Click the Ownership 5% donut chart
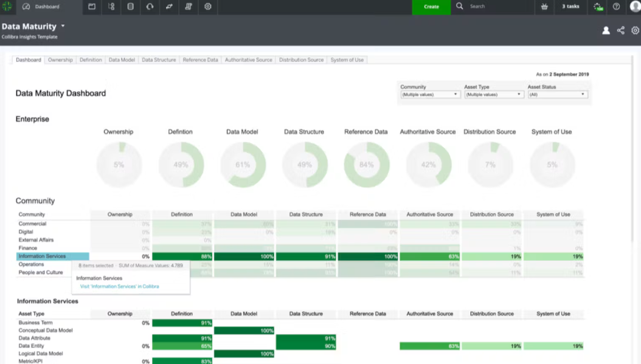This screenshot has width=641, height=364. pyautogui.click(x=119, y=165)
